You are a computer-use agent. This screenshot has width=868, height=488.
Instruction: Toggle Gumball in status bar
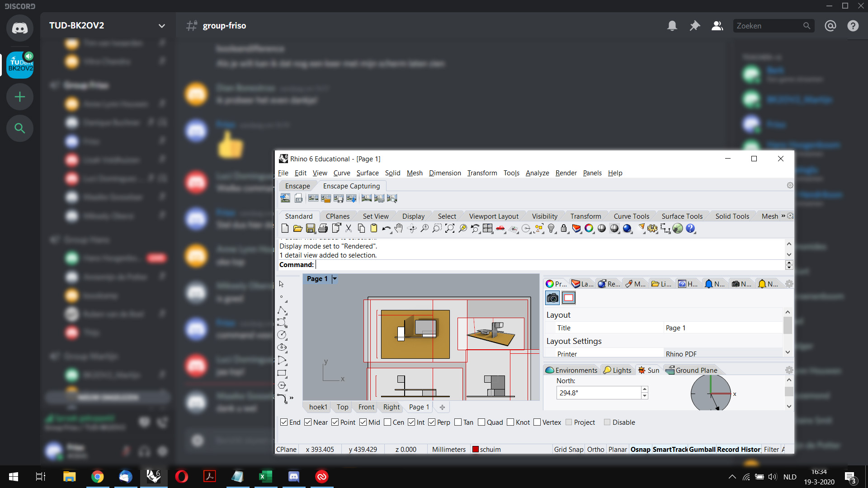(x=702, y=450)
